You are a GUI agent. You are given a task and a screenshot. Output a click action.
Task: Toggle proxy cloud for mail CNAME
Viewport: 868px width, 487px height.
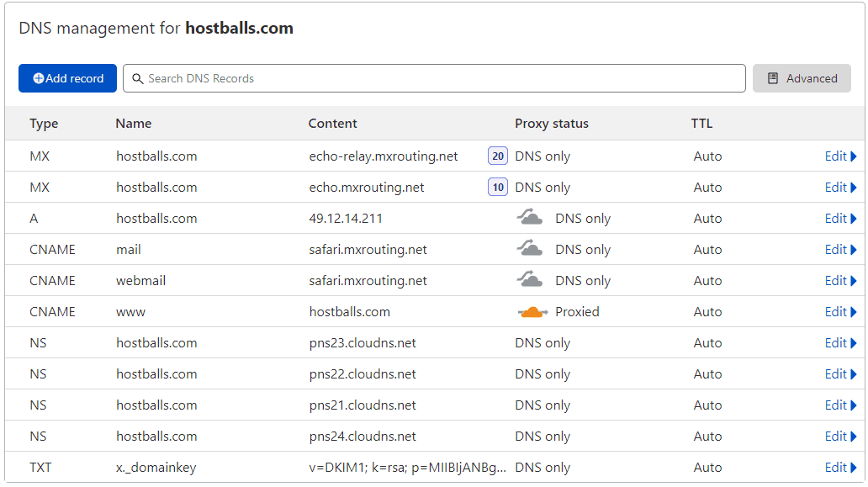tap(529, 249)
